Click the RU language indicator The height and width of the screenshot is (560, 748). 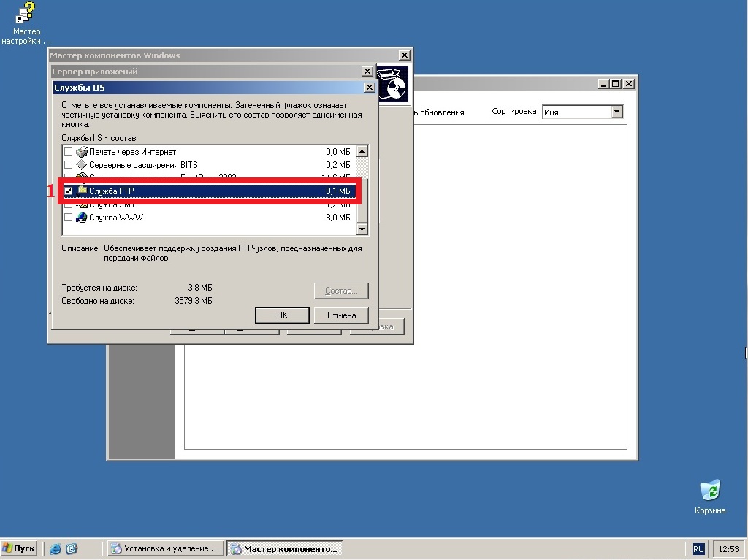698,549
